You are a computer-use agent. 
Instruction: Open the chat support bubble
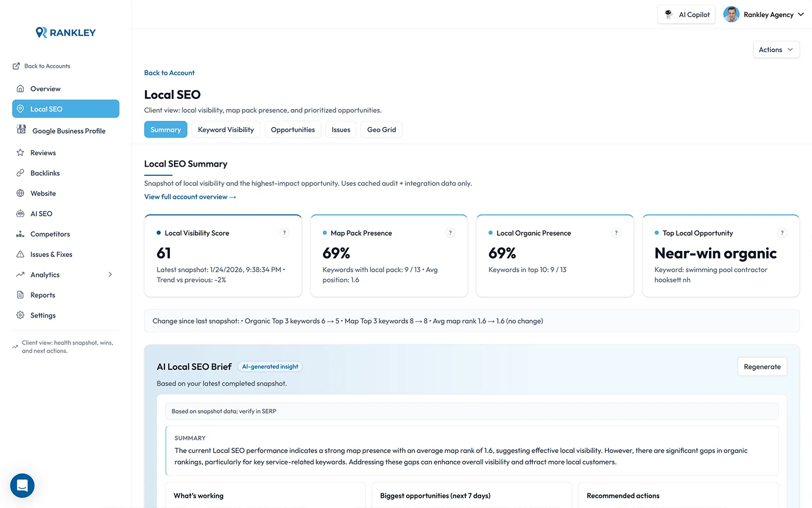pyautogui.click(x=22, y=486)
